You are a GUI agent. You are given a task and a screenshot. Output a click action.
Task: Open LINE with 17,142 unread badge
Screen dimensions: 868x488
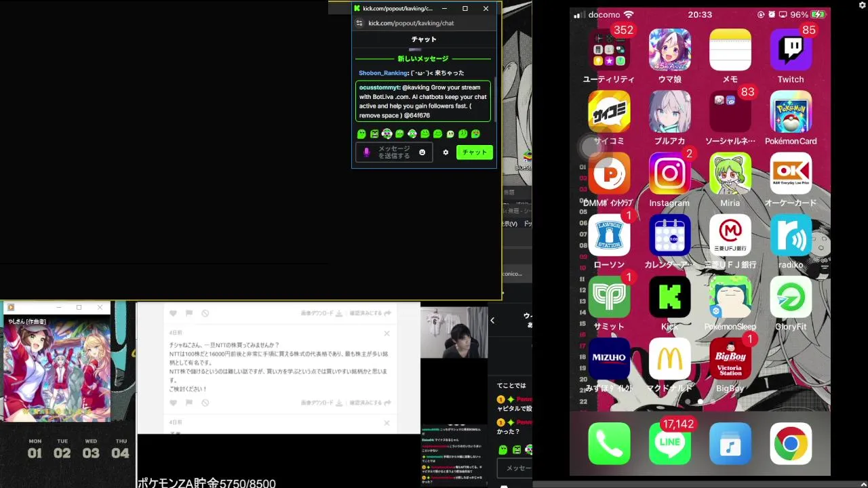[x=669, y=443]
